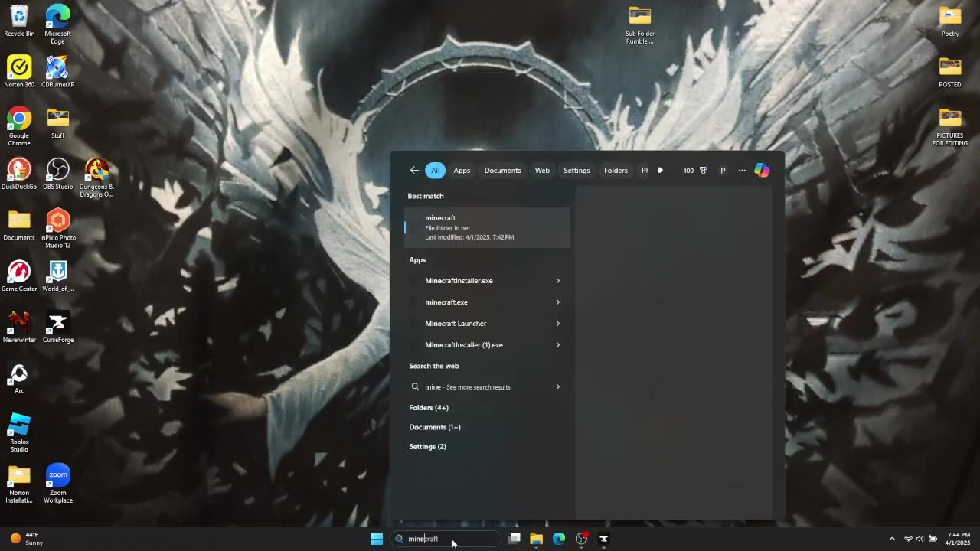Select the Stuff folder on the desktop
Viewport: 980px width, 551px height.
coord(57,123)
